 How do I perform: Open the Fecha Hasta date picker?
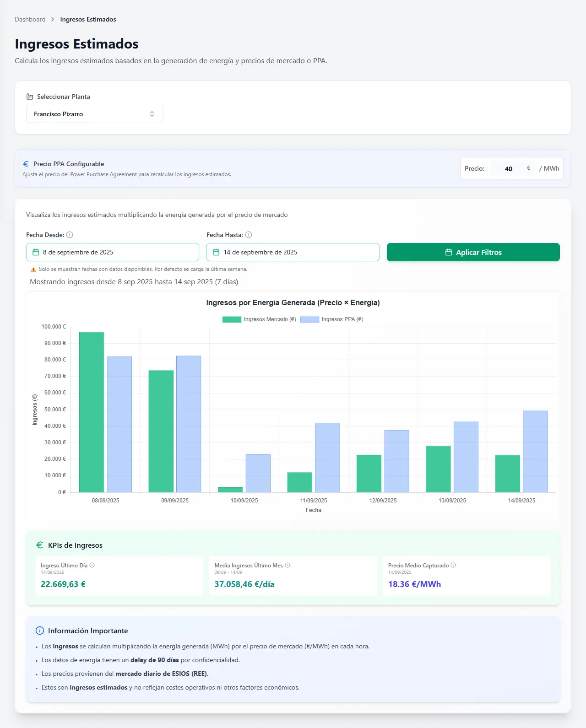point(293,252)
